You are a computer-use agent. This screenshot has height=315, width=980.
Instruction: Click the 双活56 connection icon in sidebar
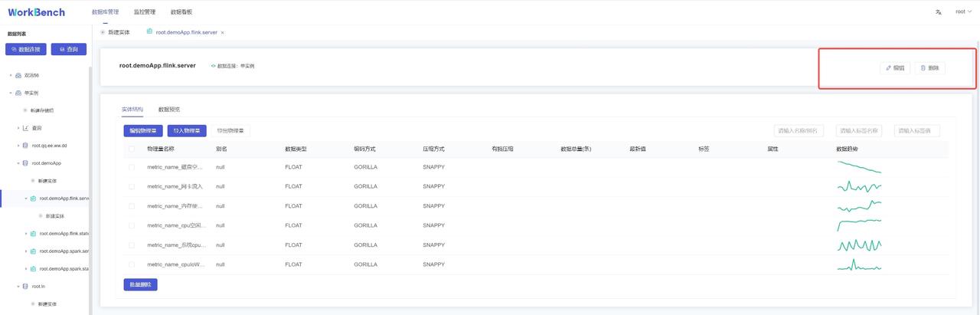[18, 75]
